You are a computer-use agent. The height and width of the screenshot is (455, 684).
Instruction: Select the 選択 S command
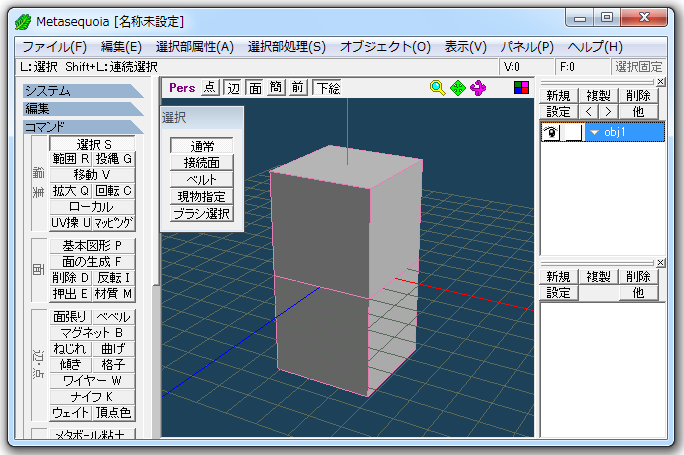click(x=92, y=144)
